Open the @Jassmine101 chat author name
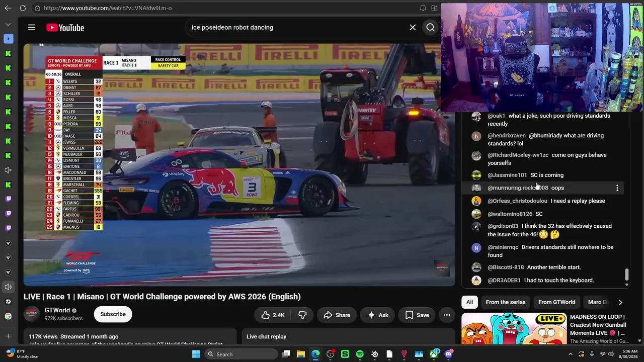Image resolution: width=644 pixels, height=362 pixels. click(507, 175)
